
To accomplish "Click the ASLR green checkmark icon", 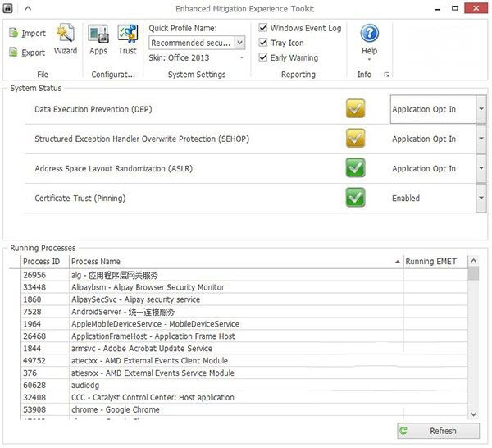I will click(355, 168).
